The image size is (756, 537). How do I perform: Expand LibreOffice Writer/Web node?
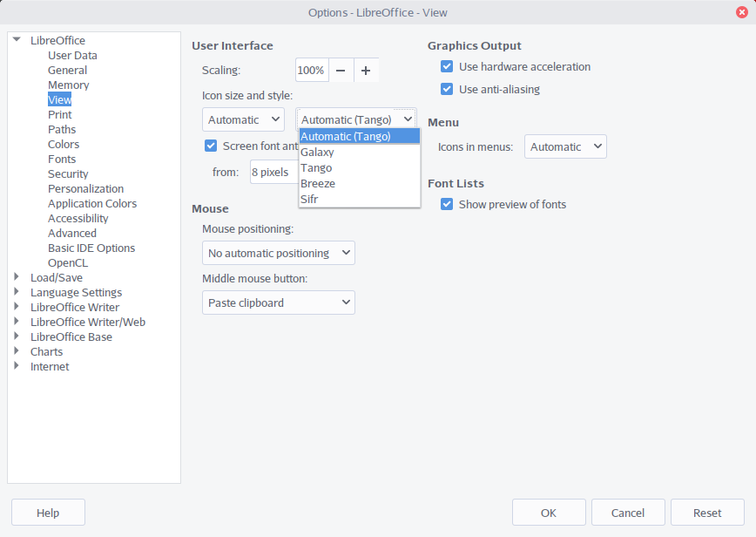pyautogui.click(x=17, y=322)
